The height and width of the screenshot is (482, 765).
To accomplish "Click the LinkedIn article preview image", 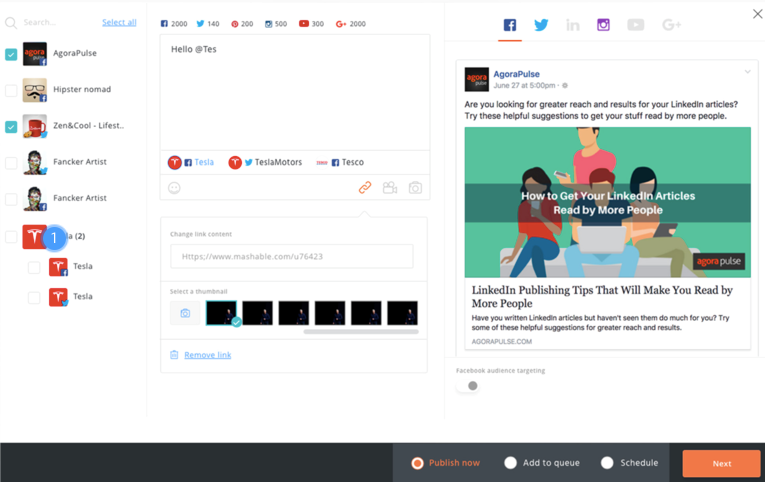I will click(x=607, y=202).
